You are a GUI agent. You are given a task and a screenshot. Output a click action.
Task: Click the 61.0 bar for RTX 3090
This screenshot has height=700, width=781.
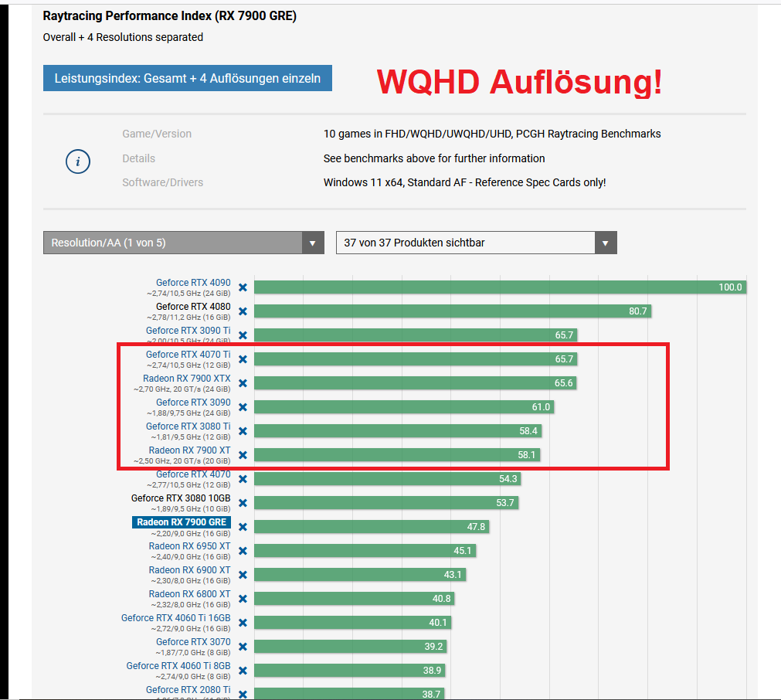404,406
